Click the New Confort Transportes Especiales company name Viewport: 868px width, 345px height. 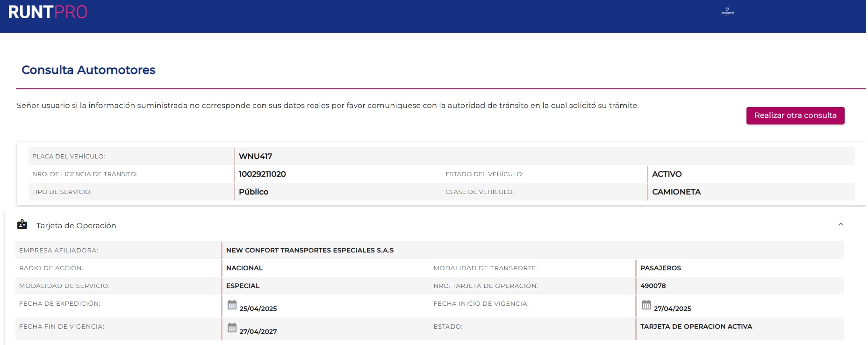pos(309,251)
